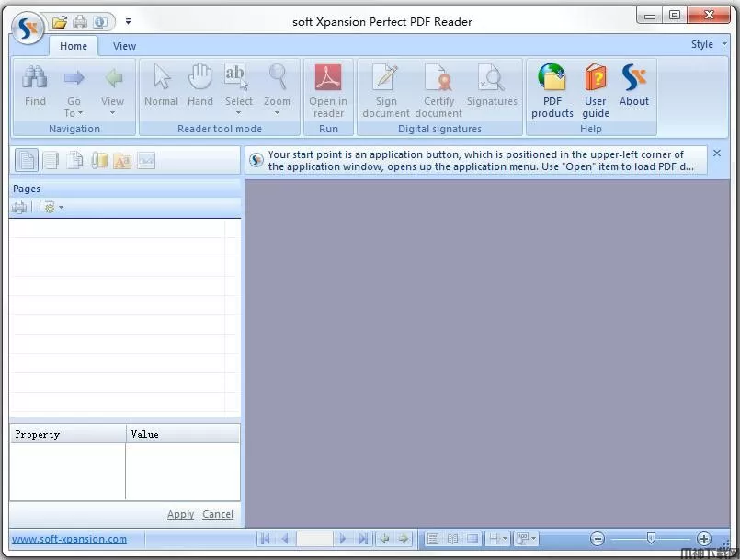Show the bookmarks panel with lined-page icon

51,161
